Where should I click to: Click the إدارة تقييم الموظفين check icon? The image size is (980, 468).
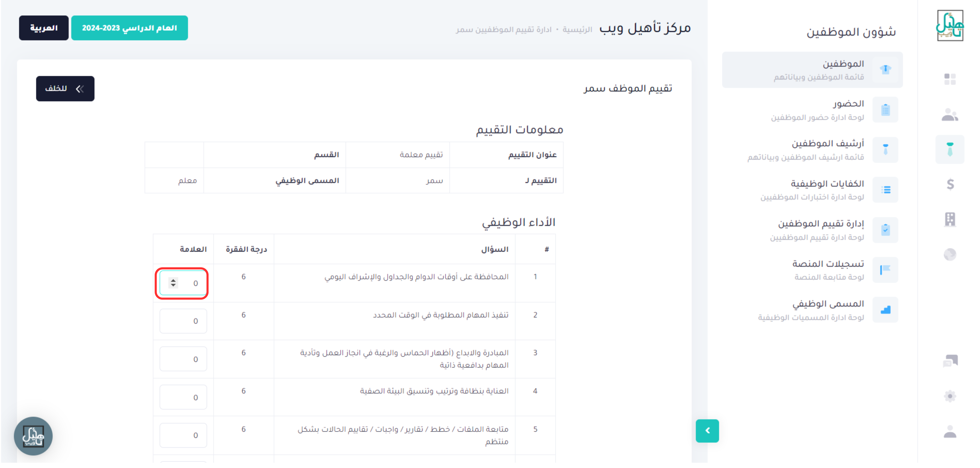click(x=885, y=230)
